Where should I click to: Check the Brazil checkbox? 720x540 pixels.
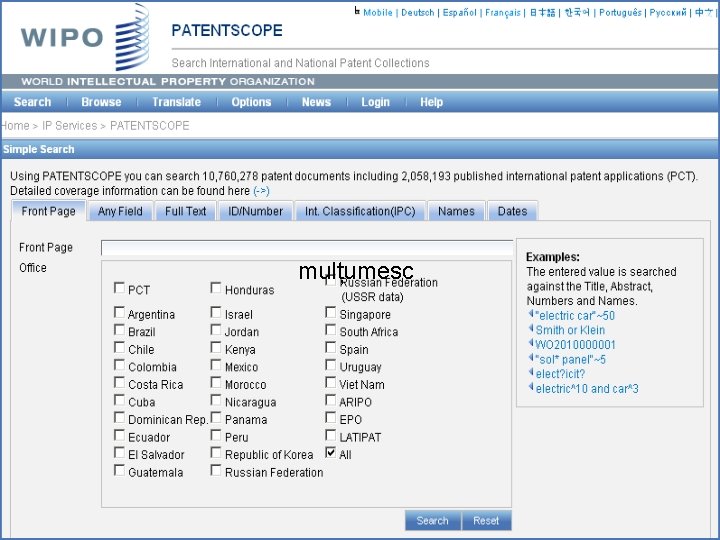(119, 330)
